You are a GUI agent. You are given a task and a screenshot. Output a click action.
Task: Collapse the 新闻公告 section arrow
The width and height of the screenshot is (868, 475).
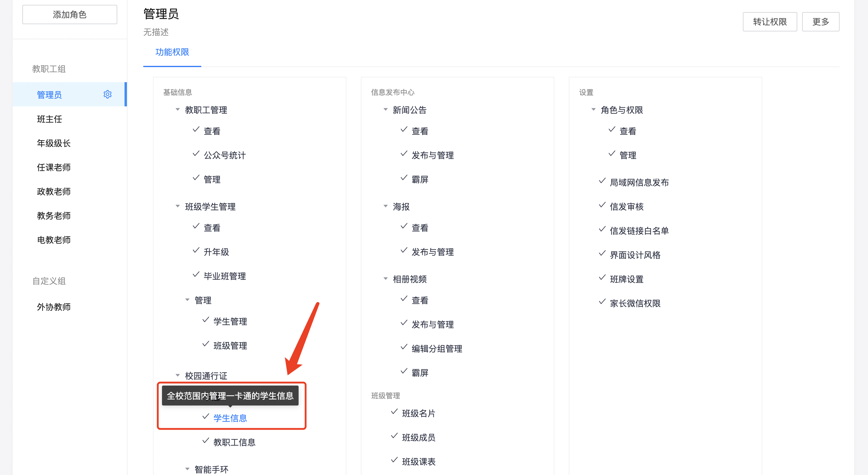coord(385,109)
